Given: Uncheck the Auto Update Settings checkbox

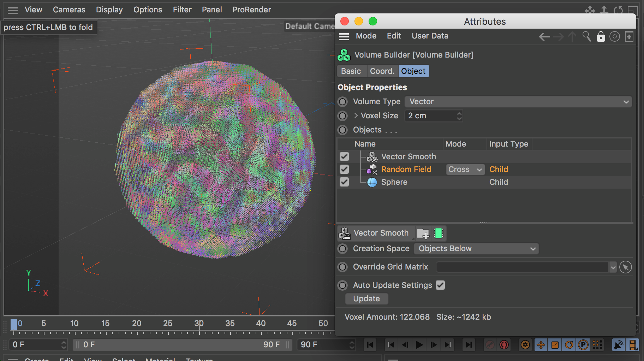Looking at the screenshot, I should [x=440, y=285].
